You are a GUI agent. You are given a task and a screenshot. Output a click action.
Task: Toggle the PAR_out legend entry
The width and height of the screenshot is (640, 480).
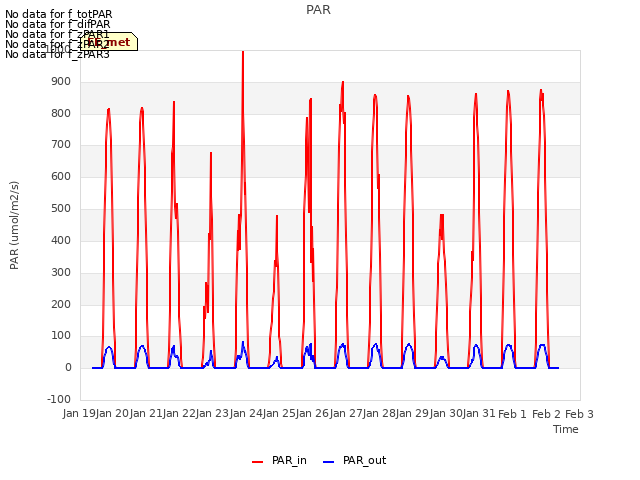[x=354, y=460]
